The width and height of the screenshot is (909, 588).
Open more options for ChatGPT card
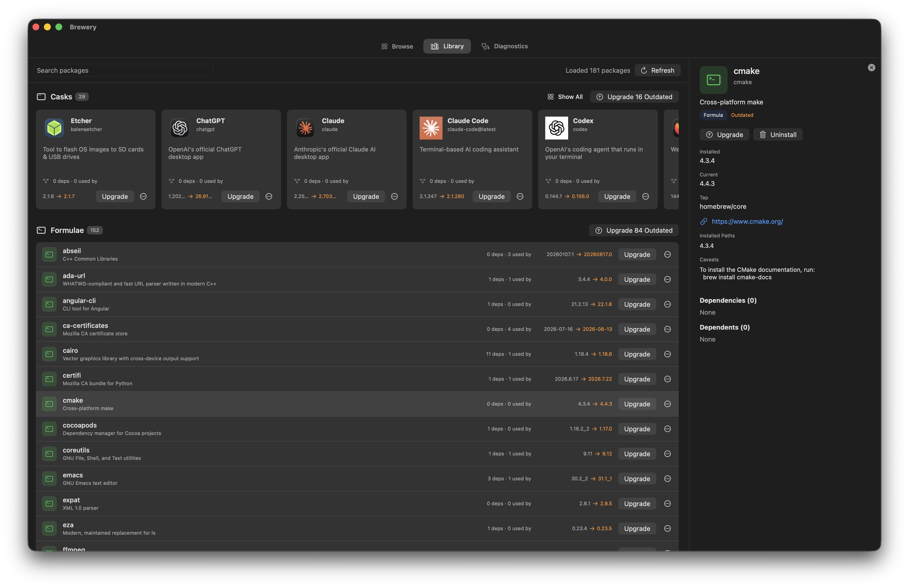click(269, 196)
